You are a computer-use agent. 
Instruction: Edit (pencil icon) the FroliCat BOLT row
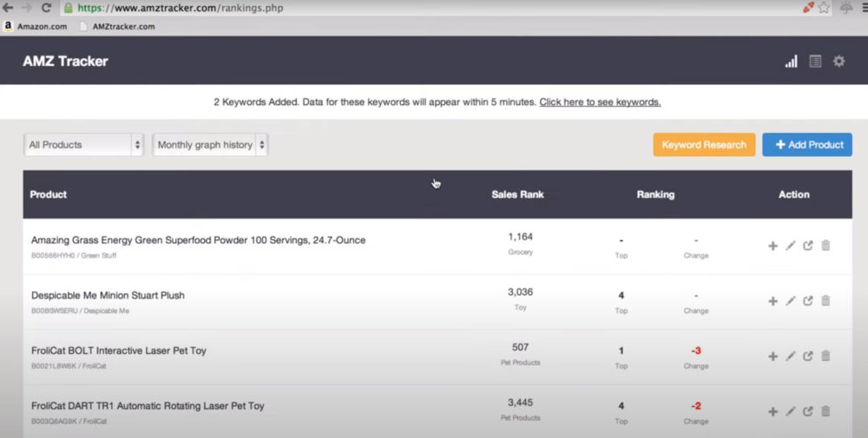point(791,356)
